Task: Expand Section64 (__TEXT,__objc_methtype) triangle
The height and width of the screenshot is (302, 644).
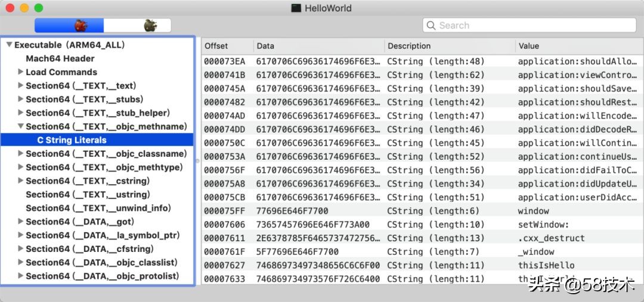Action: (20, 167)
